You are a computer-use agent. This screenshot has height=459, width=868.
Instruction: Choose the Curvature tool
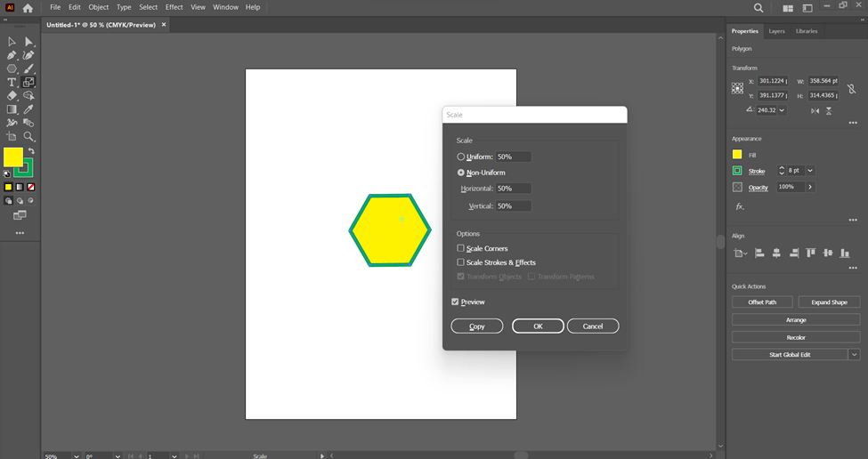(28, 55)
